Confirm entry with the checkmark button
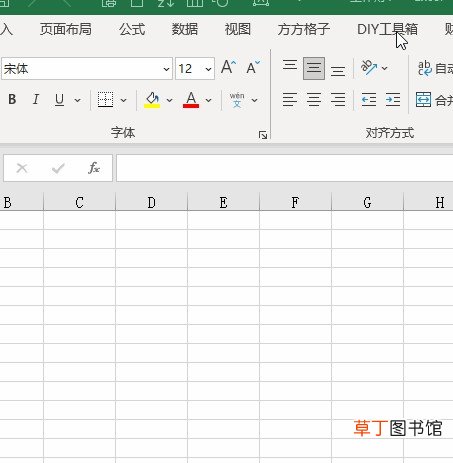The height and width of the screenshot is (463, 453). click(58, 168)
